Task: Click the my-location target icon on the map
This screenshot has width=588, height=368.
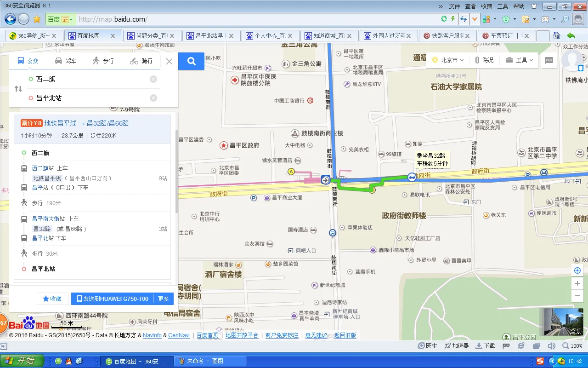Action: pyautogui.click(x=577, y=270)
